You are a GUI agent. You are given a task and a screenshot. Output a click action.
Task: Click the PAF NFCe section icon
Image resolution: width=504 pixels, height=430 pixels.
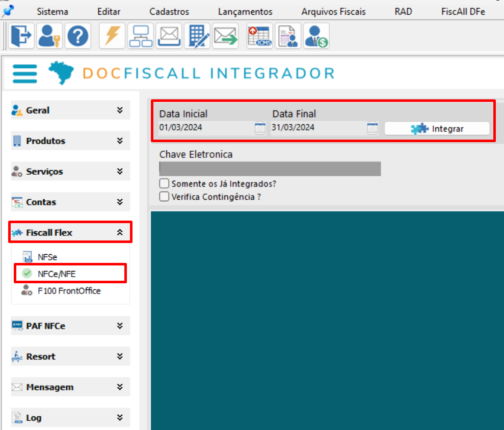[17, 326]
